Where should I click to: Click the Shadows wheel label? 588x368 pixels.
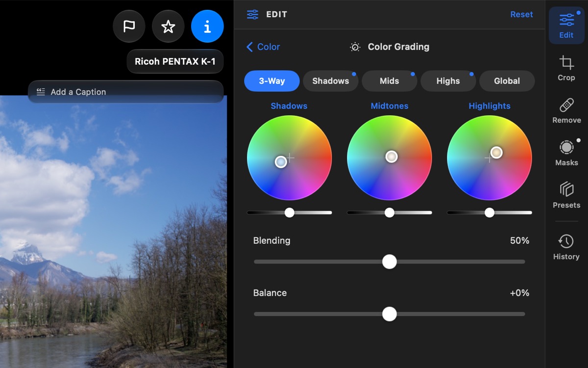pos(289,106)
